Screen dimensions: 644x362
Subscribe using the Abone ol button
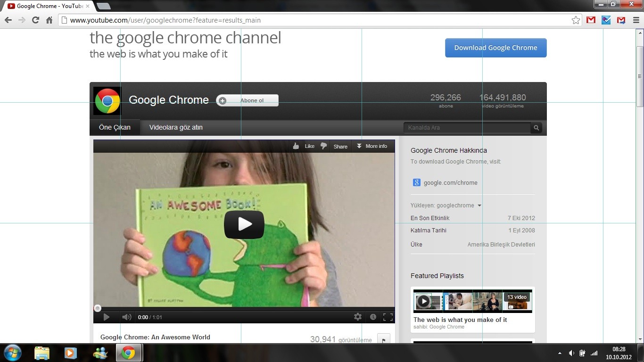pos(248,100)
